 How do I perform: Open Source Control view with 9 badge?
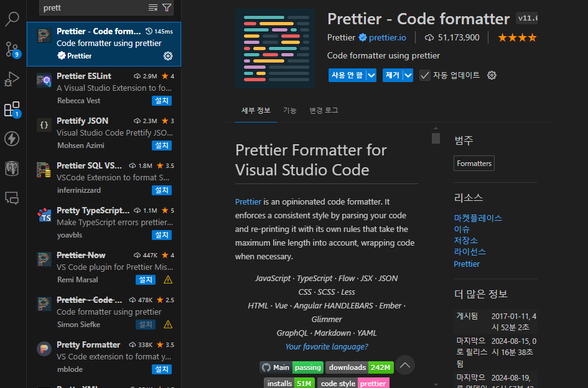(12, 49)
